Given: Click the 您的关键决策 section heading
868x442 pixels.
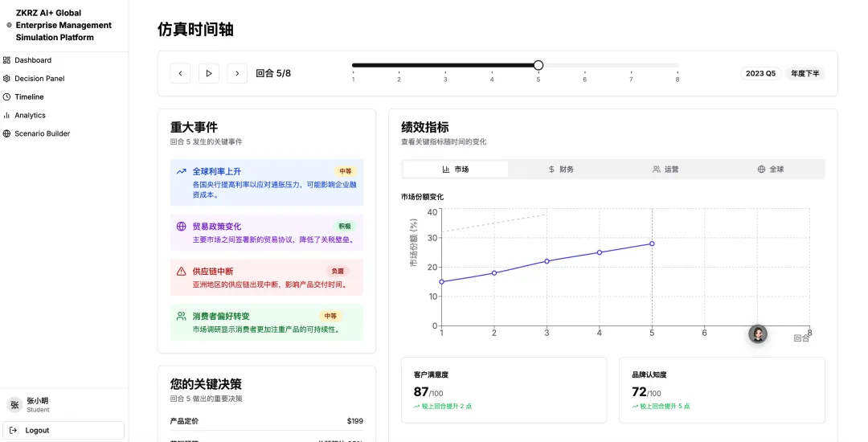Looking at the screenshot, I should pos(206,384).
